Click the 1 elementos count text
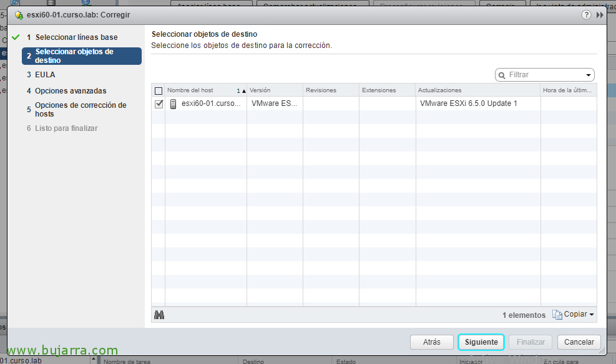Image resolution: width=616 pixels, height=364 pixels. click(524, 315)
